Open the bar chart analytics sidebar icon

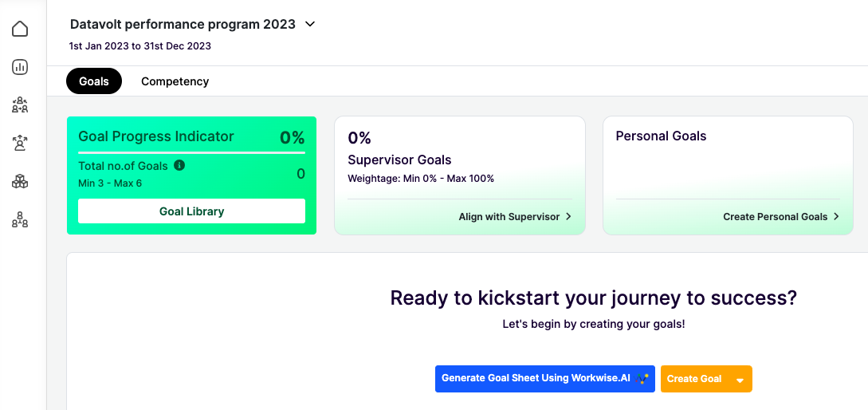[20, 67]
